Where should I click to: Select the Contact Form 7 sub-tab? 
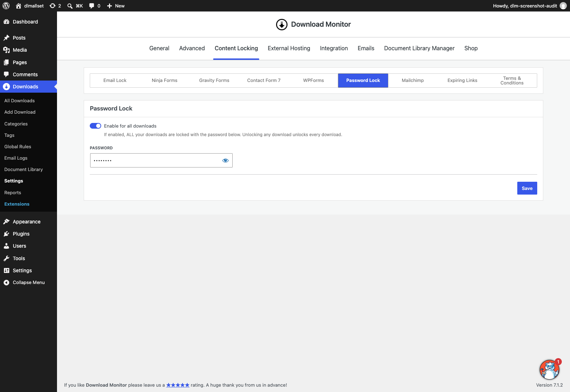(264, 81)
